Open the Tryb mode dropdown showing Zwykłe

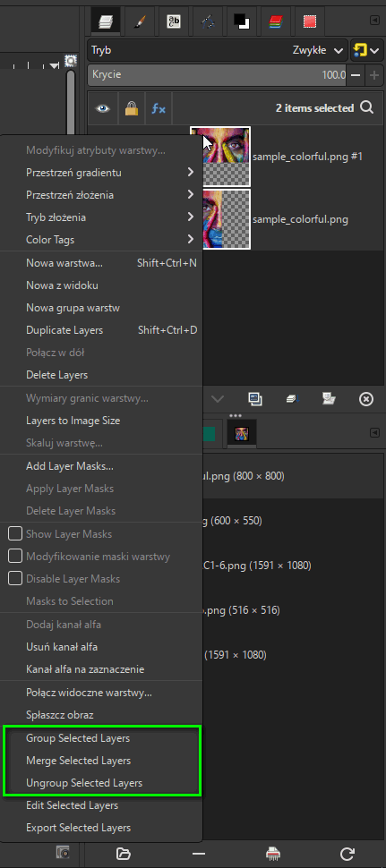218,50
